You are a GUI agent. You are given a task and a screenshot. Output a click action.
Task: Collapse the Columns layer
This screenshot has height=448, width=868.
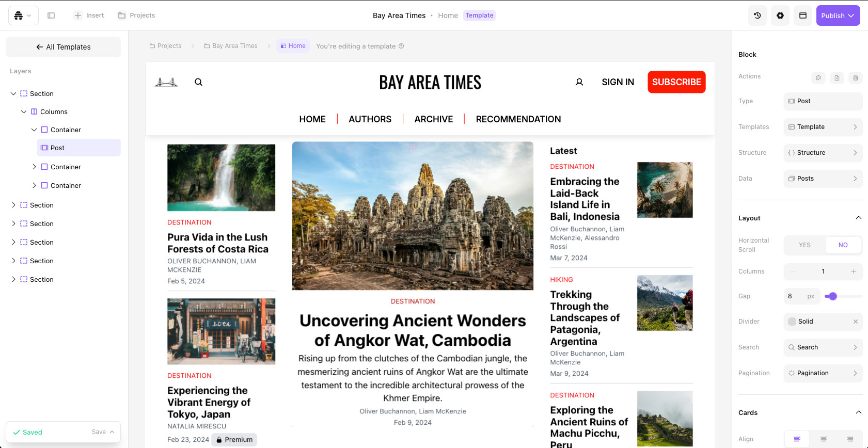[x=24, y=111]
